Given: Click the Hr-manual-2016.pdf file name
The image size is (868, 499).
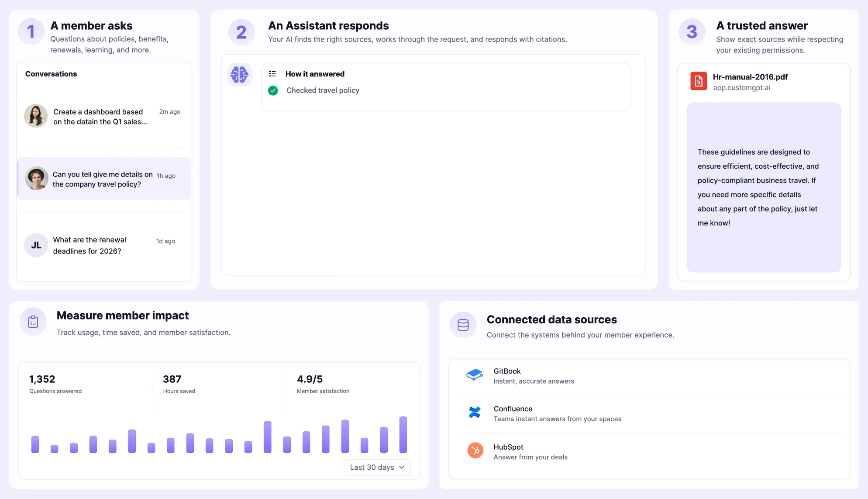Looking at the screenshot, I should 750,77.
